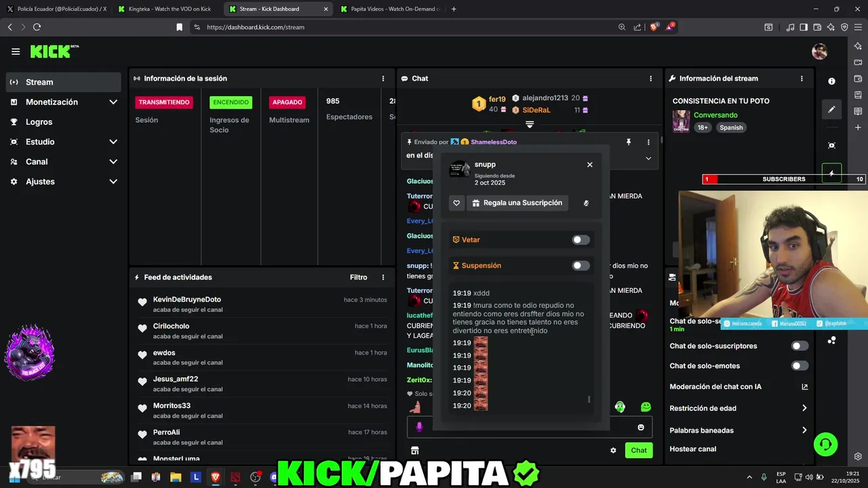The width and height of the screenshot is (868, 488).
Task: Open options menu for Información del stream
Action: click(x=802, y=79)
